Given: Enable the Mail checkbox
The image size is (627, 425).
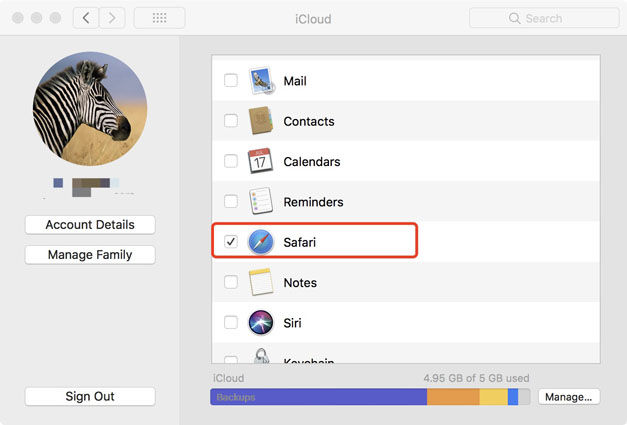Looking at the screenshot, I should coord(231,80).
